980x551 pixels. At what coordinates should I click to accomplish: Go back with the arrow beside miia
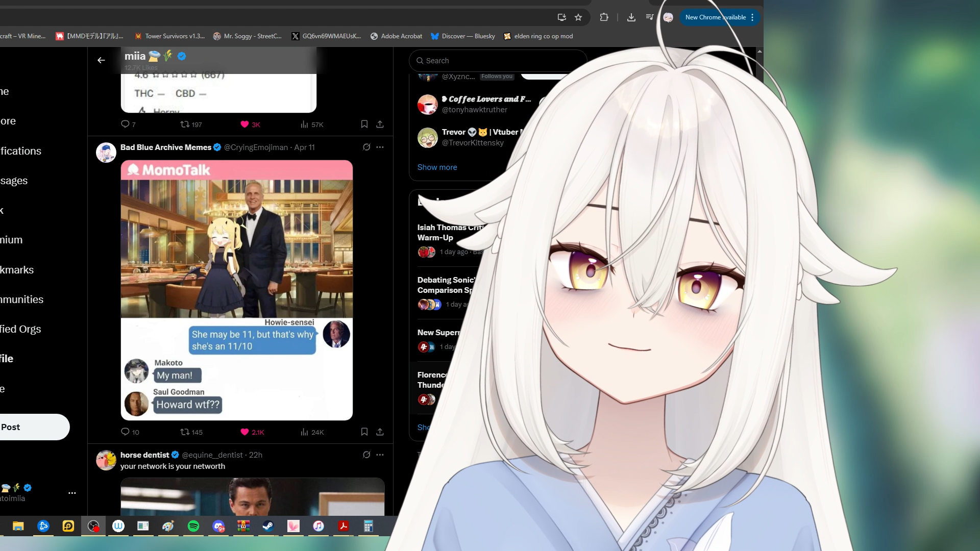pyautogui.click(x=101, y=60)
